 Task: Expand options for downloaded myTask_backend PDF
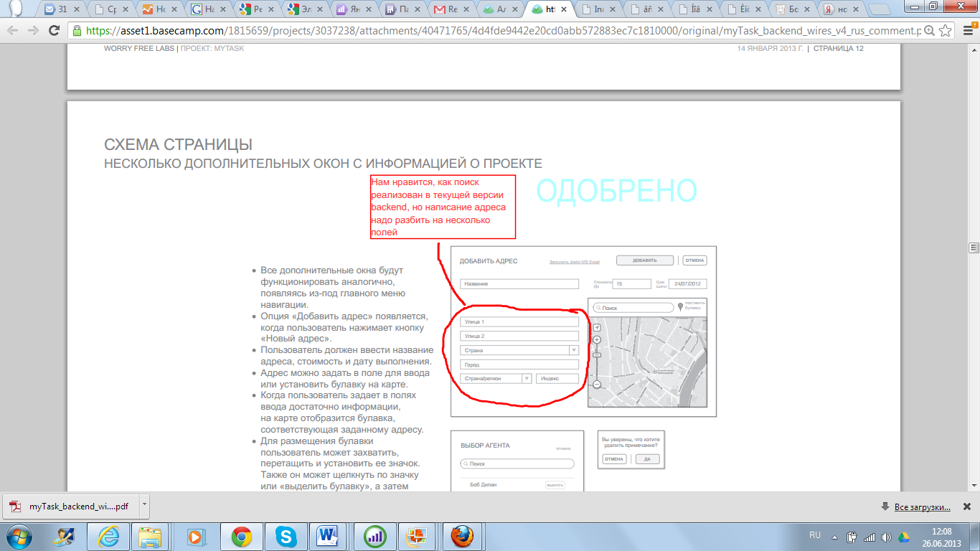click(144, 505)
